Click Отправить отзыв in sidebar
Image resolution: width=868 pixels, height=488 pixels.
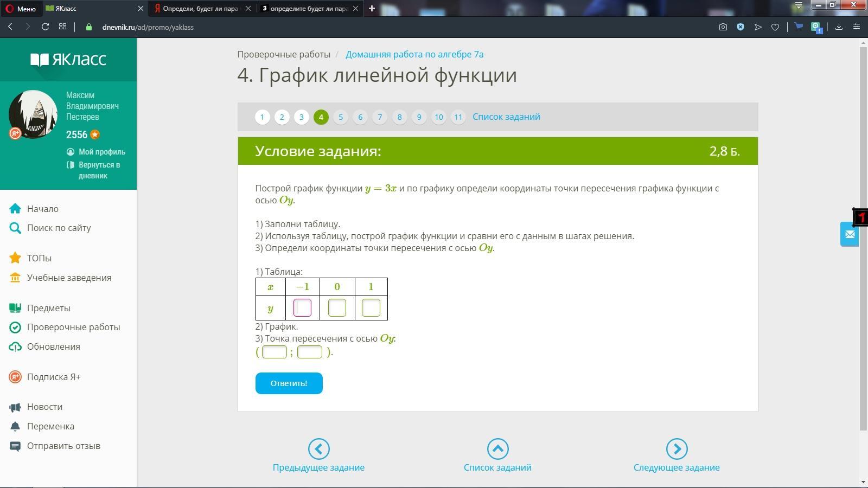tap(55, 446)
